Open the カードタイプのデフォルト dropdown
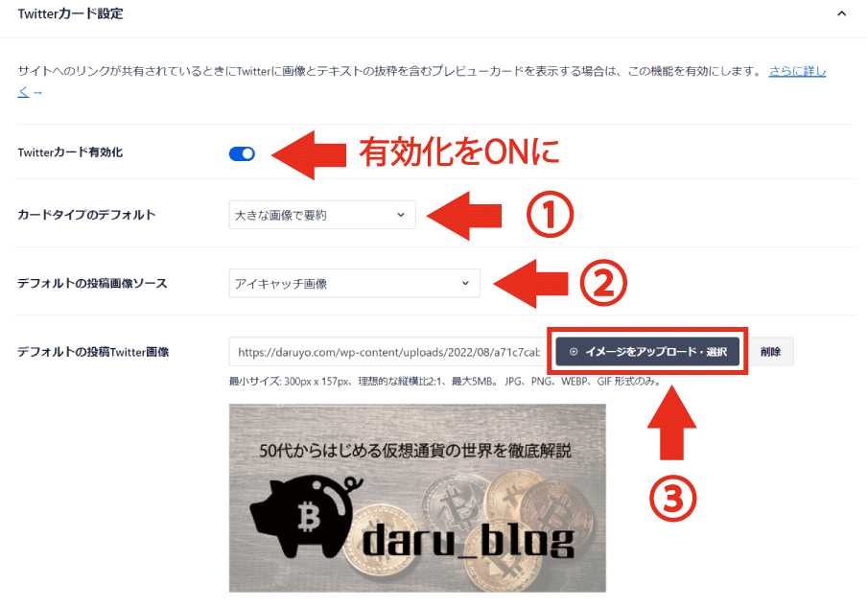Image resolution: width=868 pixels, height=607 pixels. point(322,215)
